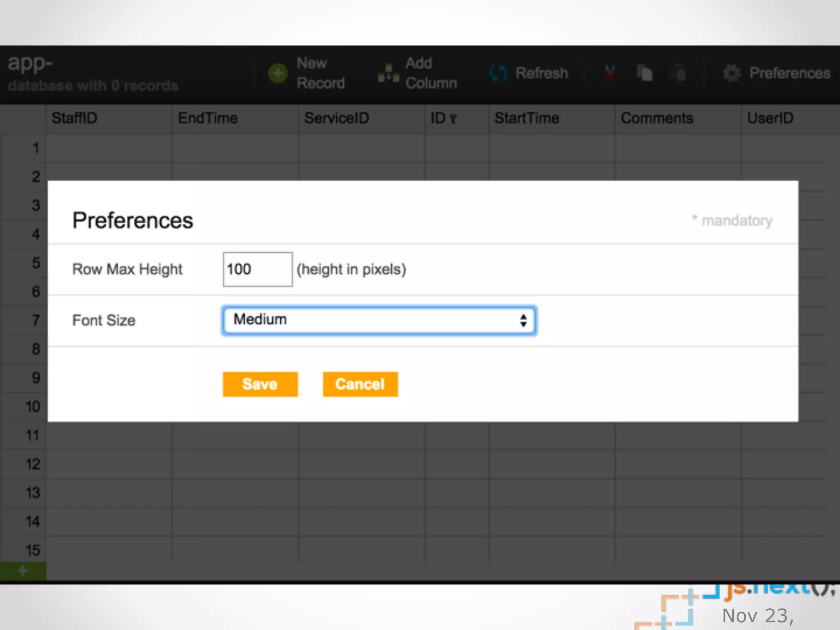840x630 pixels.
Task: Select the EndTime column header
Action: point(235,119)
